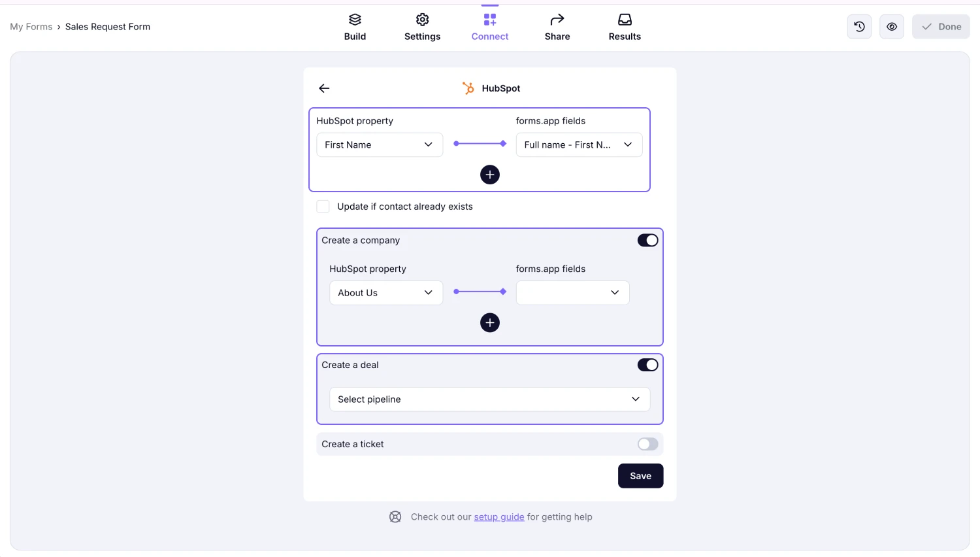The width and height of the screenshot is (980, 557).
Task: Select the Connect icon in the navigation
Action: [489, 19]
